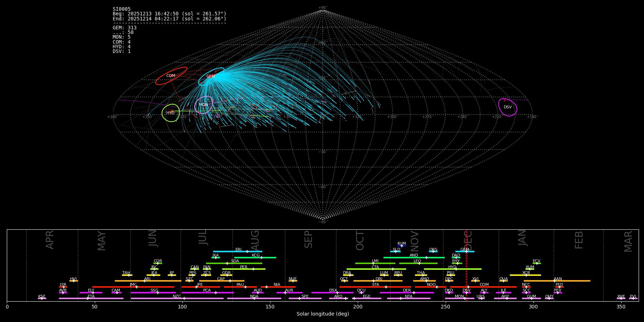Click the pink MON radiant circle on sky map
Viewport: 644px width, 322px height.
coord(204,105)
